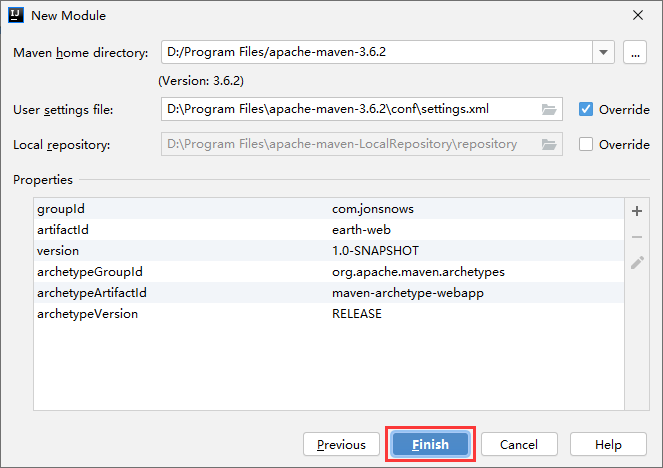Click folder icon in Local repository field
The height and width of the screenshot is (468, 663).
tap(548, 144)
